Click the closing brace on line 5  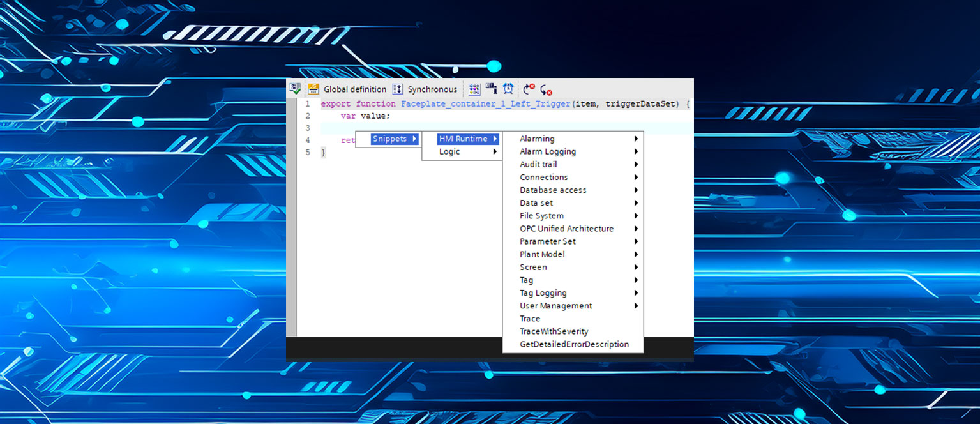[323, 153]
